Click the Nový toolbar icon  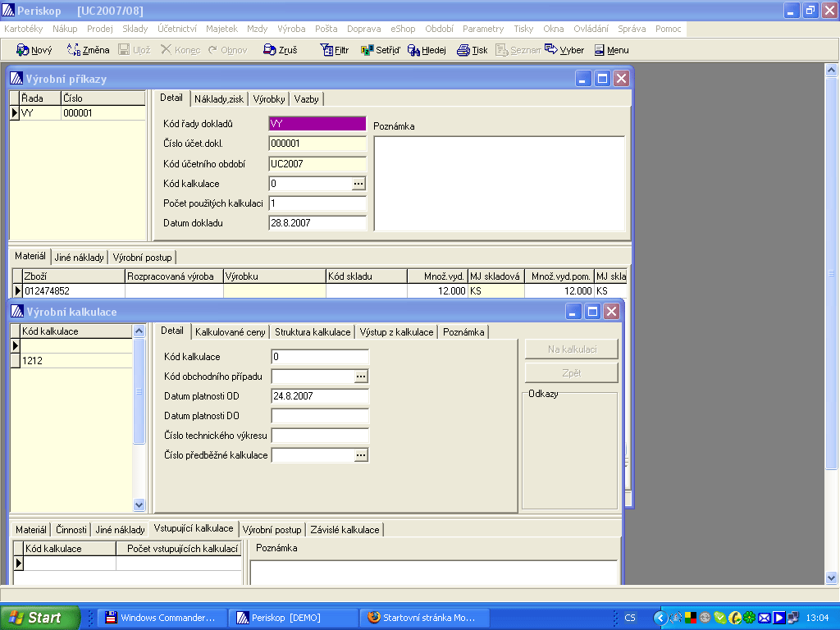click(22, 50)
